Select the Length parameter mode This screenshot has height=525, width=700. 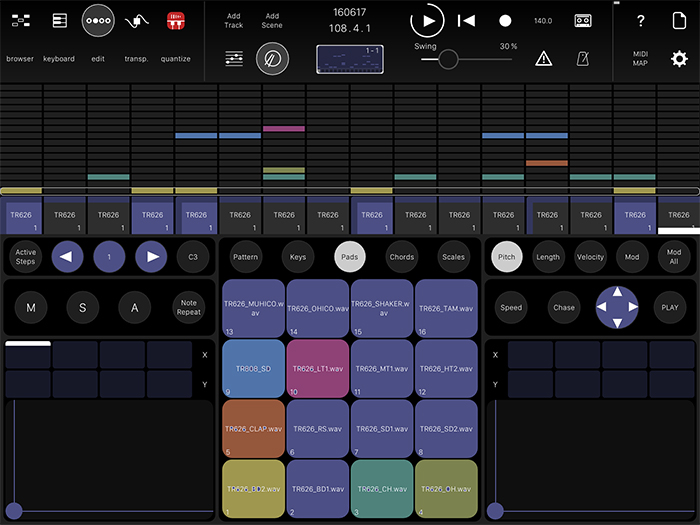pyautogui.click(x=548, y=257)
